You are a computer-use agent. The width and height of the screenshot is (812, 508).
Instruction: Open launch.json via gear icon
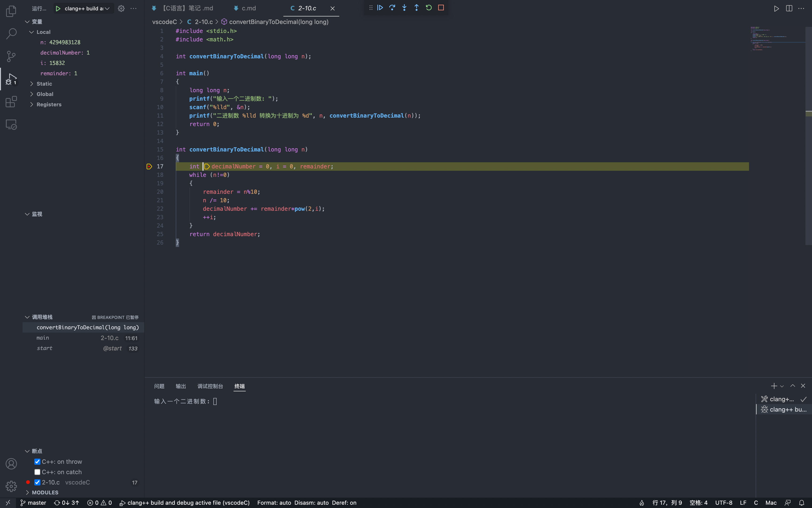[x=121, y=8]
